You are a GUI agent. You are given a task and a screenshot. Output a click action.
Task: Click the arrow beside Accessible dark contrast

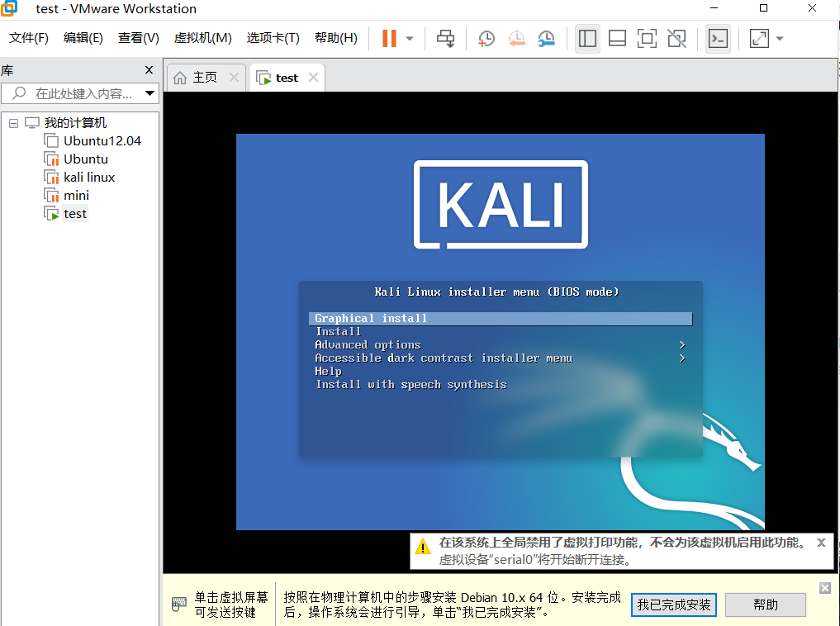(x=682, y=358)
